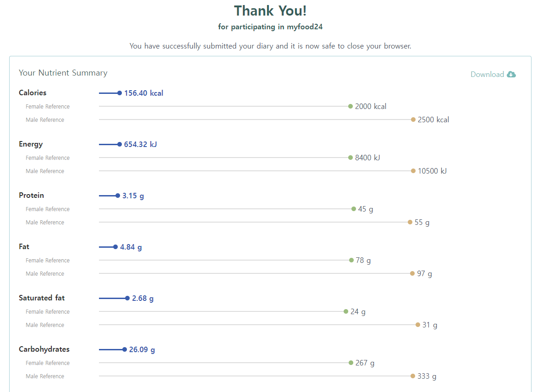Click the 267 g carbohydrates reference dot

click(351, 363)
